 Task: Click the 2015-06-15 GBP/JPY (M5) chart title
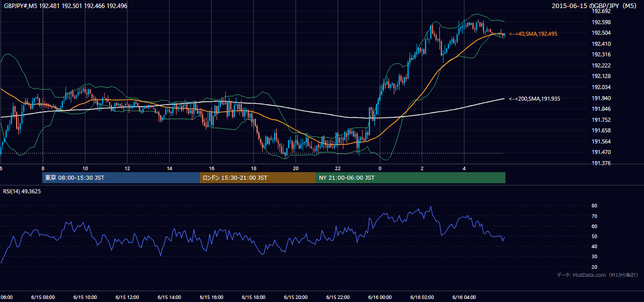[595, 6]
